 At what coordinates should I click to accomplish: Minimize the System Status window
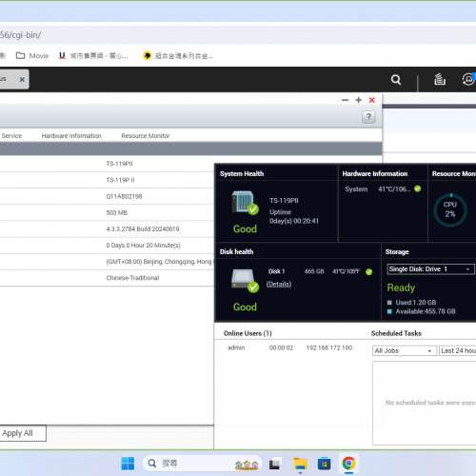346,100
